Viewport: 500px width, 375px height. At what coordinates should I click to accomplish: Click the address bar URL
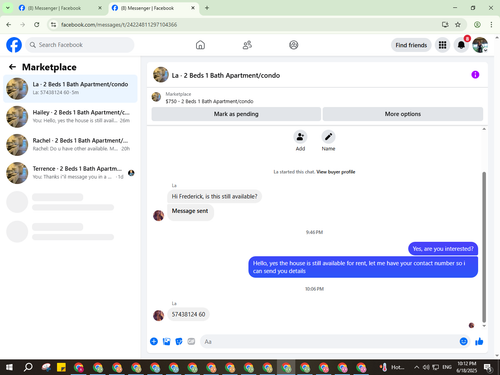[x=119, y=25]
